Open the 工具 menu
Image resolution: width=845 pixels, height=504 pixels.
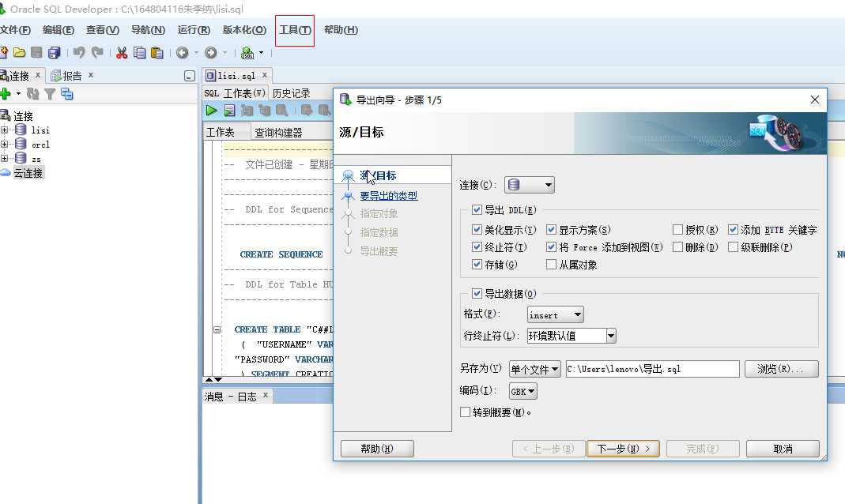click(295, 29)
